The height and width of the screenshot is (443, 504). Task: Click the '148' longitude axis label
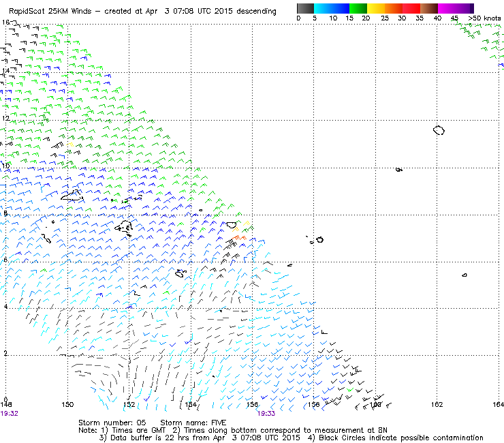click(x=5, y=405)
